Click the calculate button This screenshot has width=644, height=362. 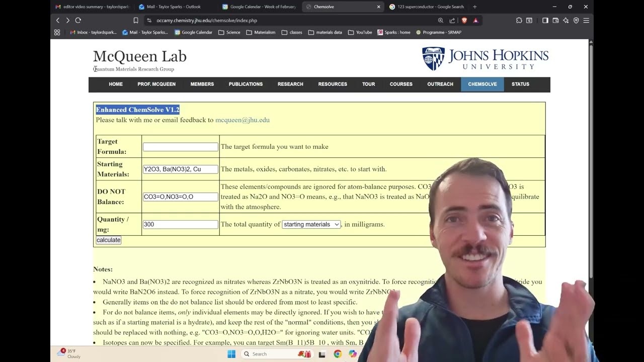click(x=109, y=240)
